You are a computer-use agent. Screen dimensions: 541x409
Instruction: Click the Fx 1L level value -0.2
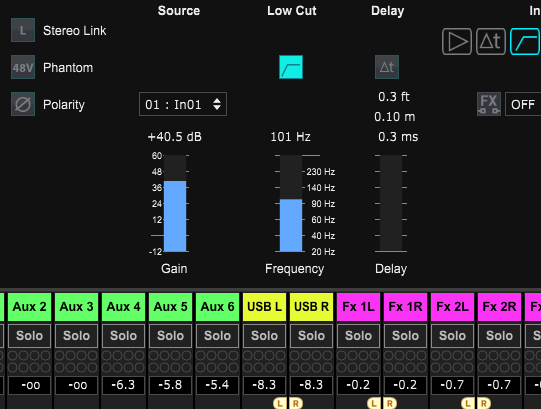pos(358,385)
